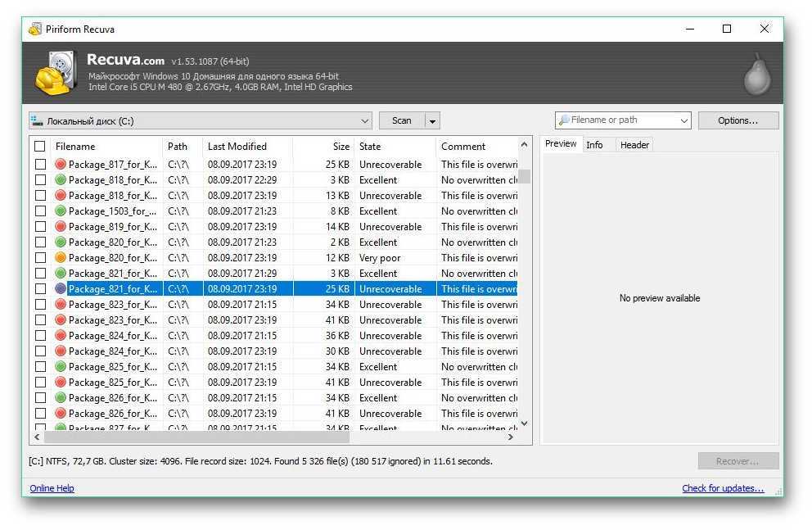Click the Recuva hard drive helmet logo
The image size is (812, 530).
[55, 73]
